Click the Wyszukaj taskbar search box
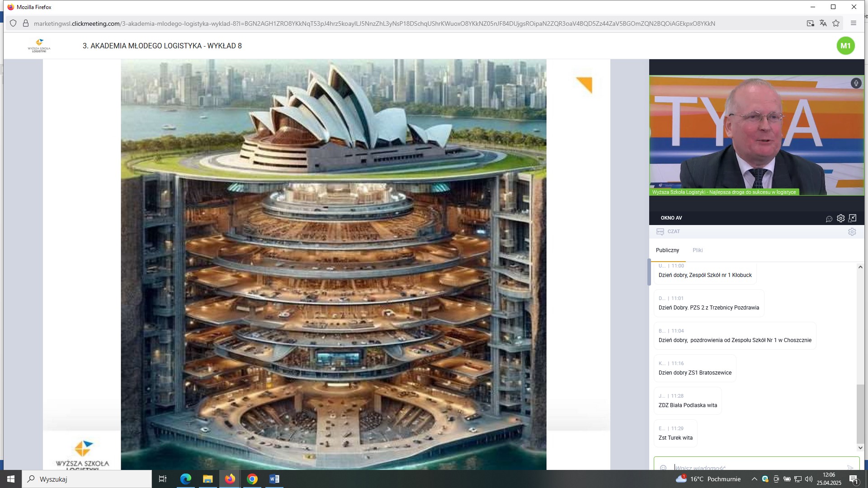This screenshot has height=488, width=868. click(87, 479)
